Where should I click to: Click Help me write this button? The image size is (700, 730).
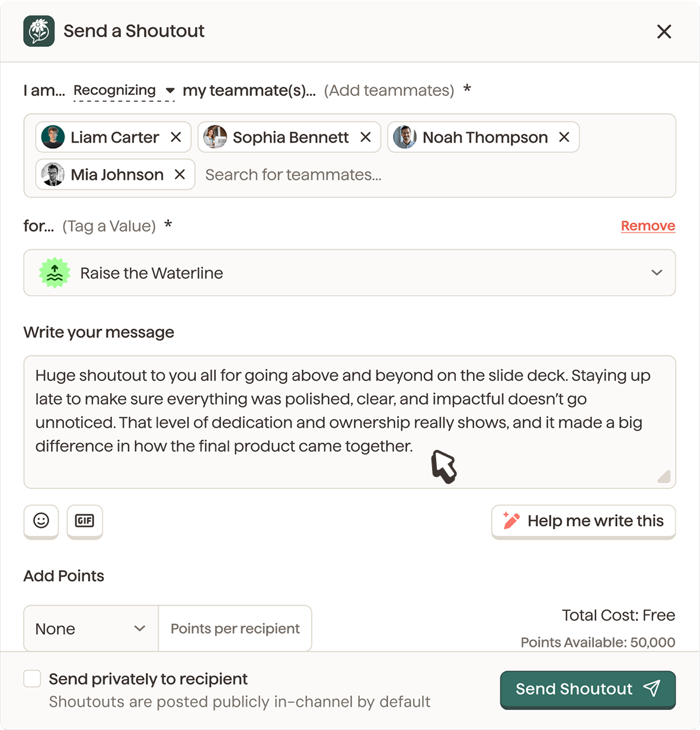[583, 521]
